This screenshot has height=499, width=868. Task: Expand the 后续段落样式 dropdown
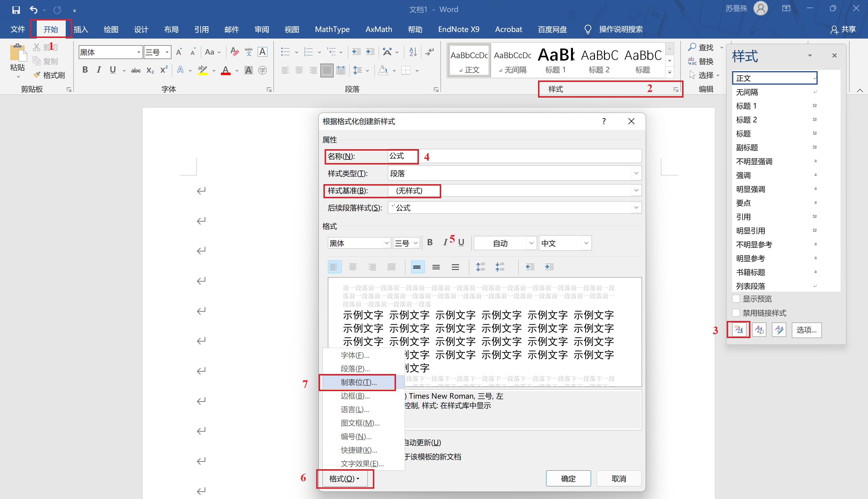(636, 207)
